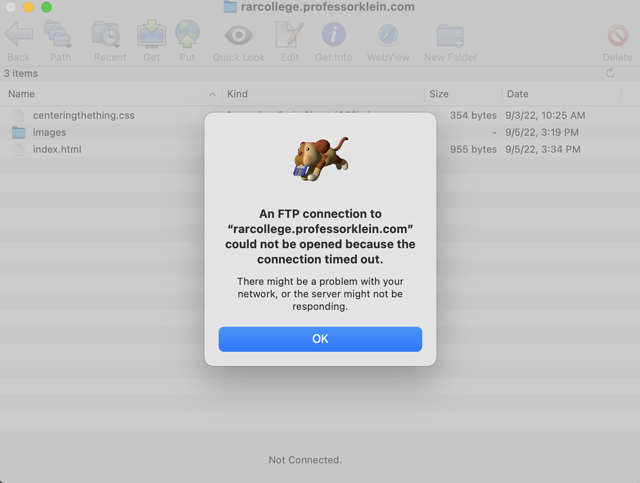Click the Not Connected status text

click(x=305, y=460)
